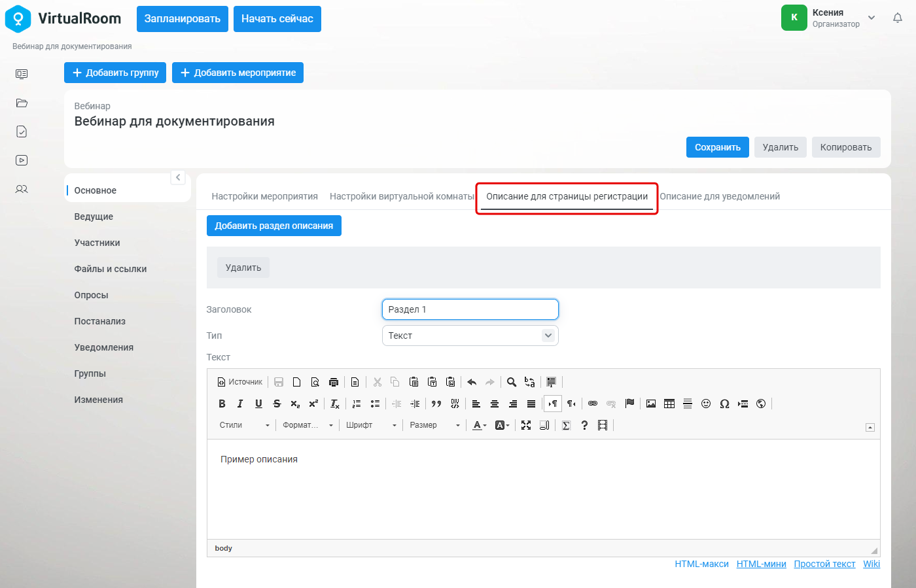Image resolution: width=916 pixels, height=588 pixels.
Task: Open the Шрифт font dropdown
Action: 372,425
